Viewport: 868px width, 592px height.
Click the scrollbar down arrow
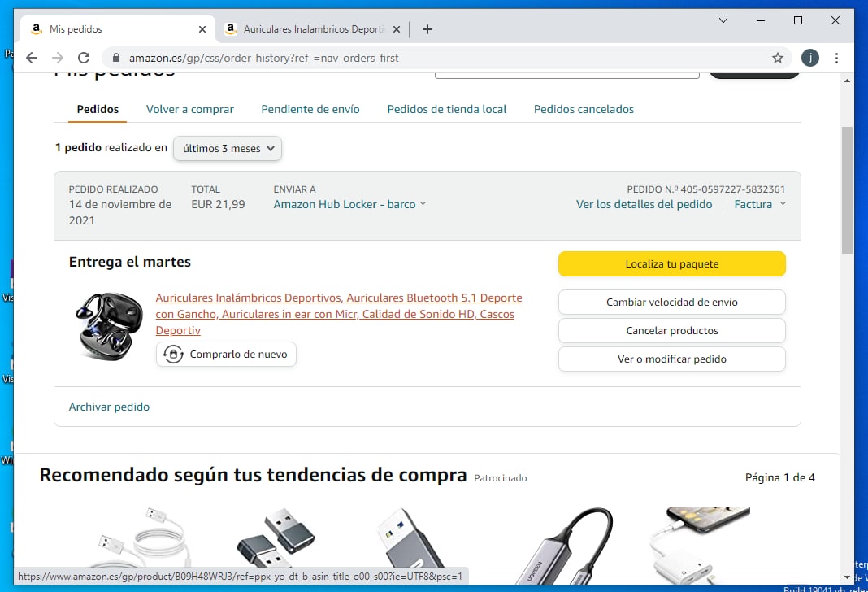(x=847, y=577)
